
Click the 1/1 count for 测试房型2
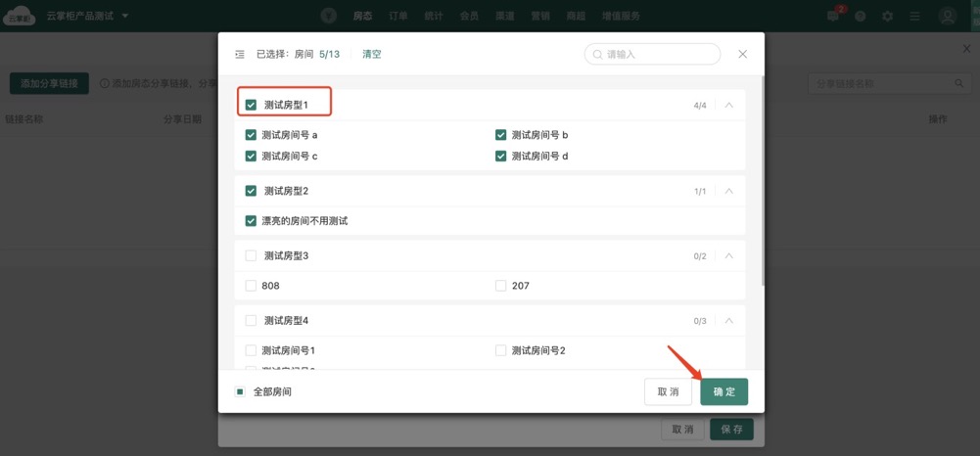tap(700, 191)
